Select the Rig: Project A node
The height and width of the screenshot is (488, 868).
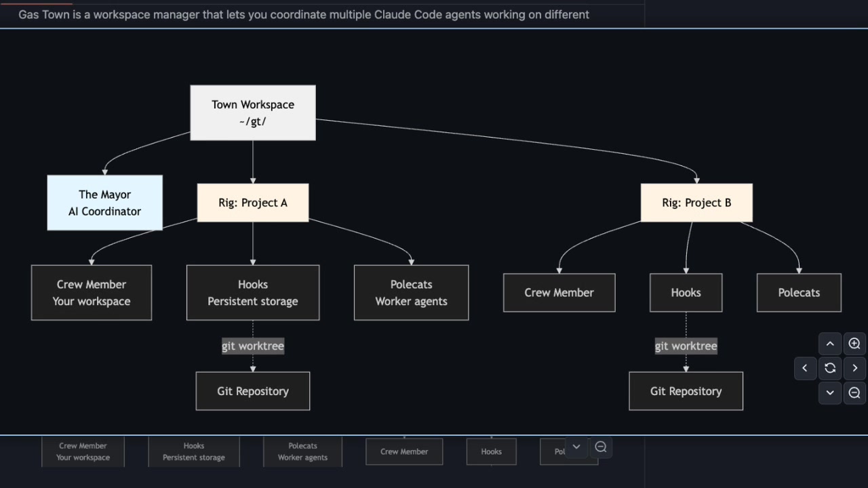[x=252, y=202]
